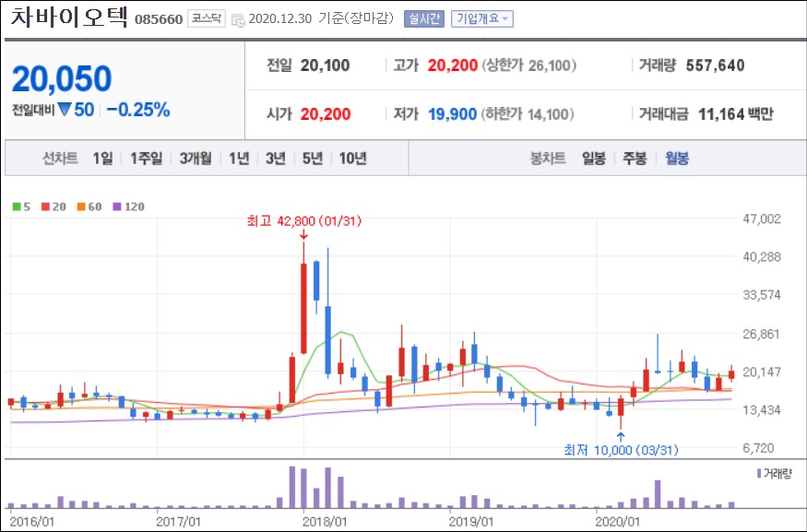Screen dimensions: 807x532
Task: Select the 1년 line chart tab
Action: point(239,159)
